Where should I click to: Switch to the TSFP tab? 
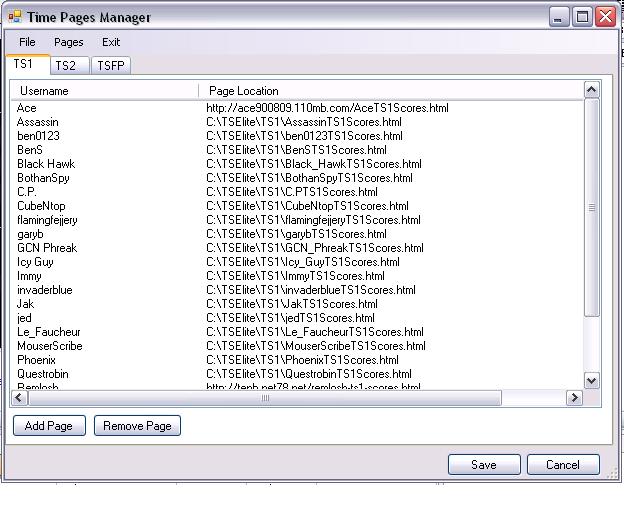click(111, 65)
